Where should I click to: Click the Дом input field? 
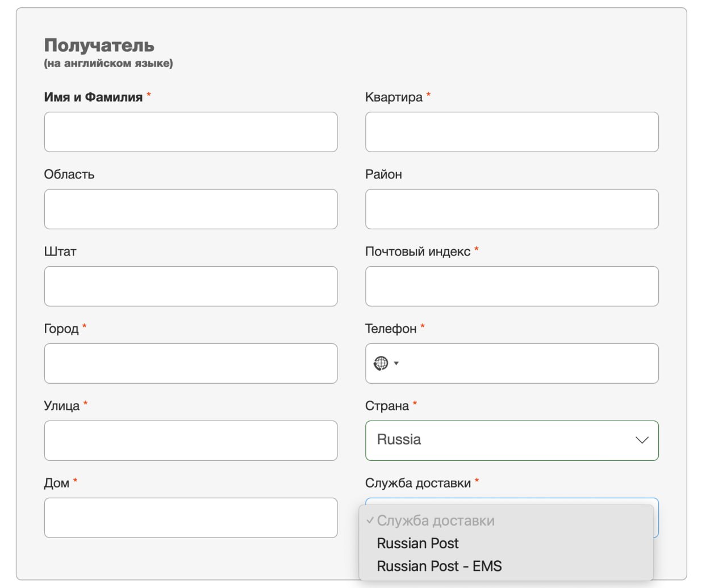pos(191,518)
